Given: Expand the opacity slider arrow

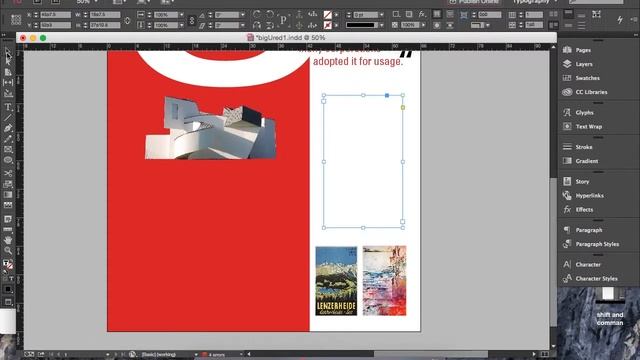Looking at the screenshot, I should [x=423, y=25].
